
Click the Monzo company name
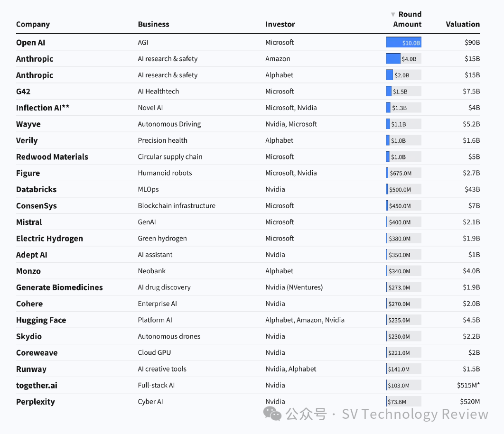28,271
